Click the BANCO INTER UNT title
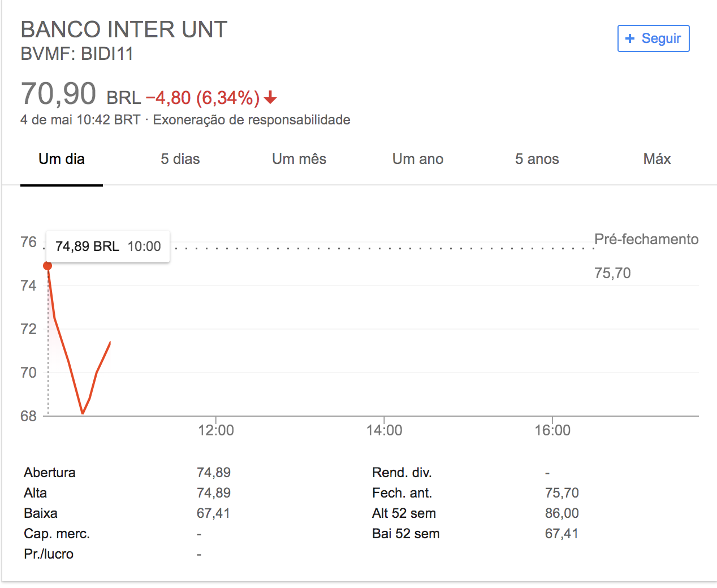 (124, 29)
